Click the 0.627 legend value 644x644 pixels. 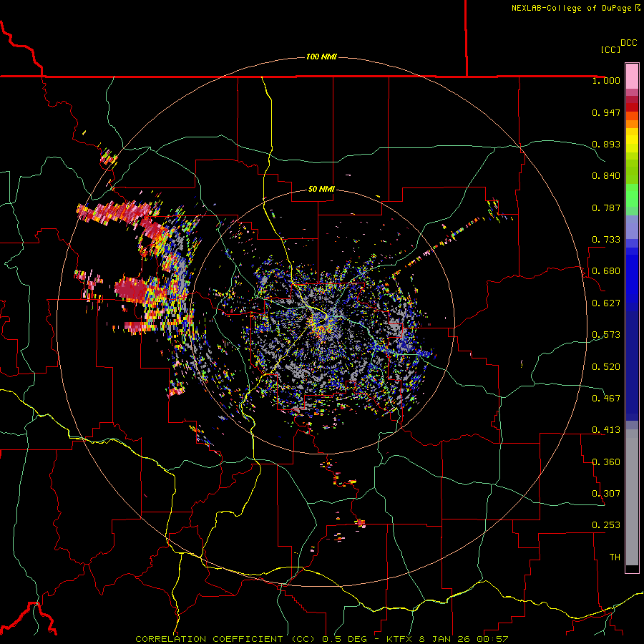pyautogui.click(x=606, y=303)
